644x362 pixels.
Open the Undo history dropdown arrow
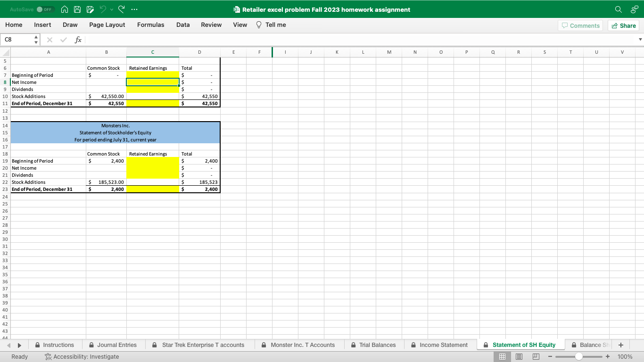[111, 9]
